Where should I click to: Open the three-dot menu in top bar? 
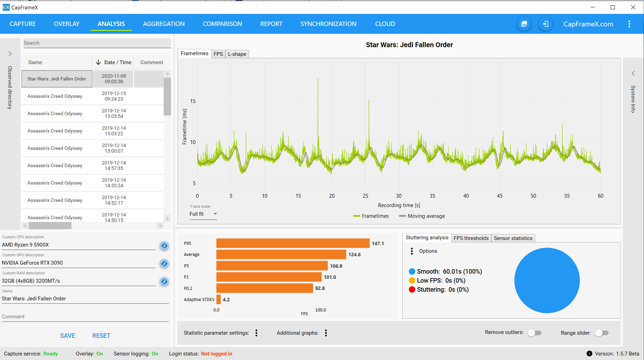tap(629, 24)
